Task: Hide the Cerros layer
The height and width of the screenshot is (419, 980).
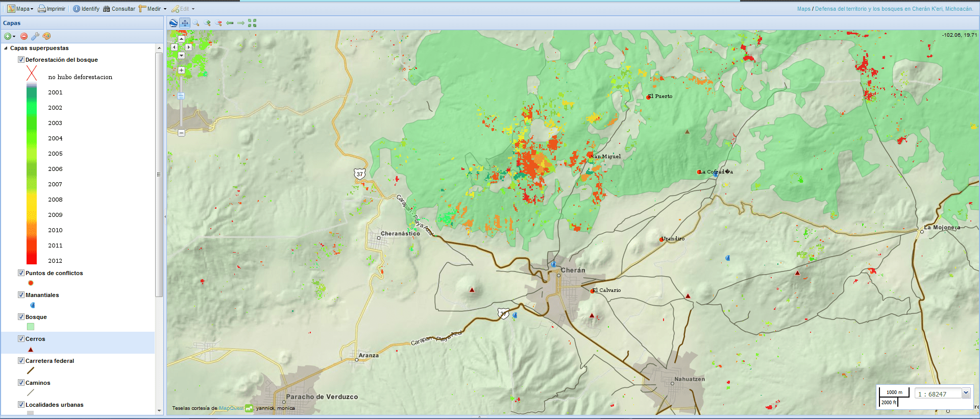Action: pos(21,339)
